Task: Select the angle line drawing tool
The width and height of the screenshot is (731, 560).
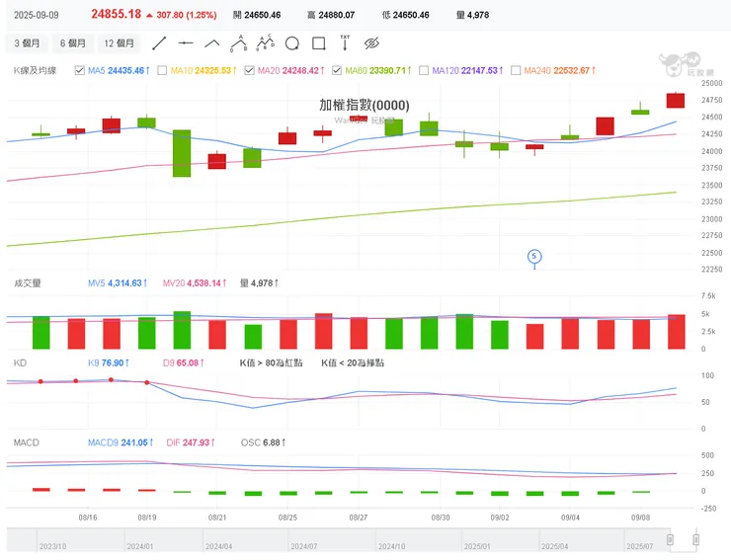Action: click(212, 43)
